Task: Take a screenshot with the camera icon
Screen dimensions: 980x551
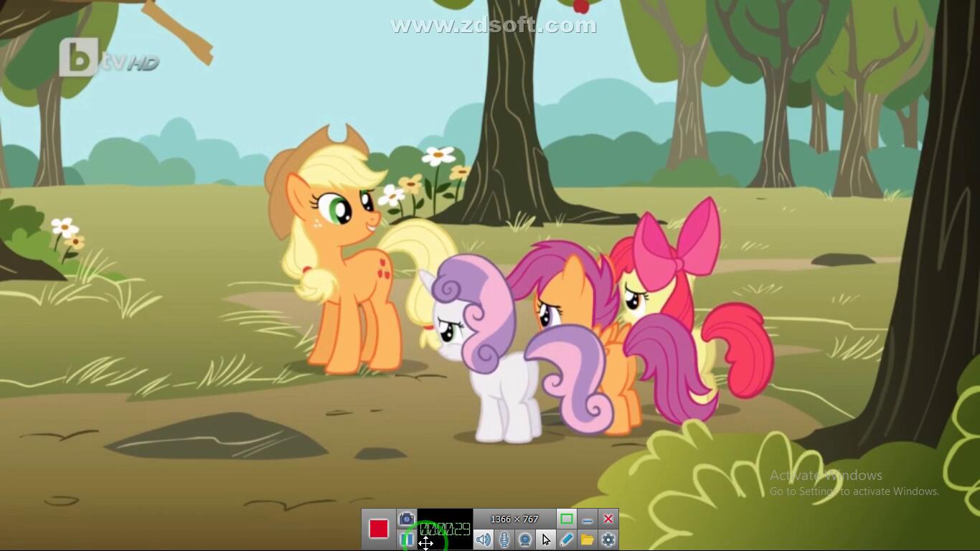Action: 407,519
